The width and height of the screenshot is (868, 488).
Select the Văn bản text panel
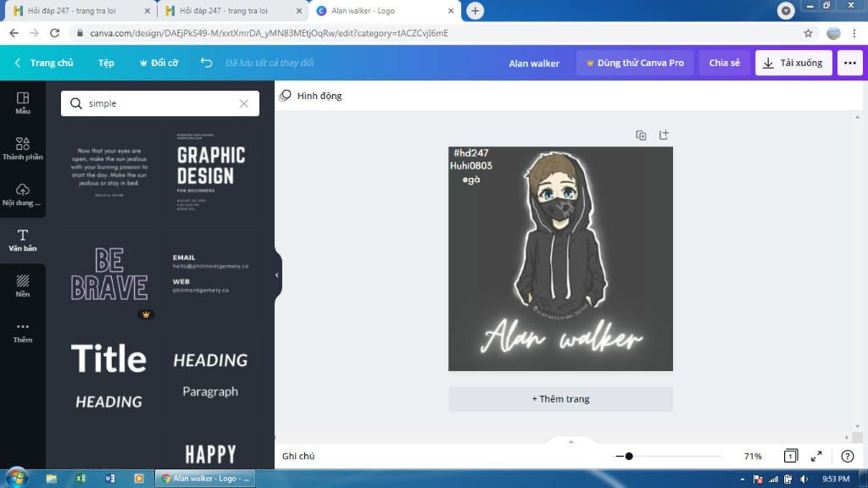23,241
